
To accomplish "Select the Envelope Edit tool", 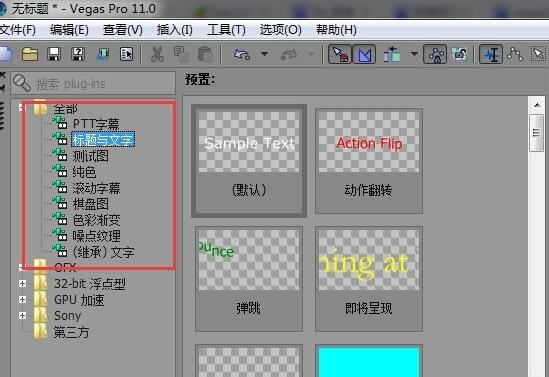I will pyautogui.click(x=515, y=54).
